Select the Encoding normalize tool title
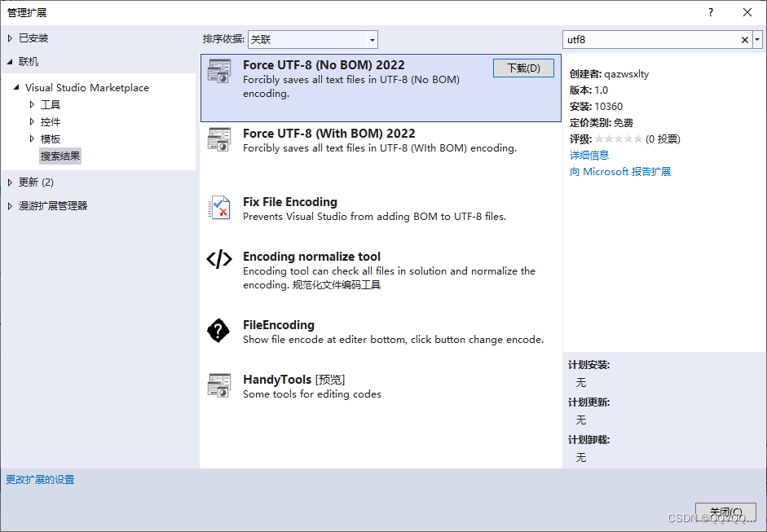 coord(311,257)
